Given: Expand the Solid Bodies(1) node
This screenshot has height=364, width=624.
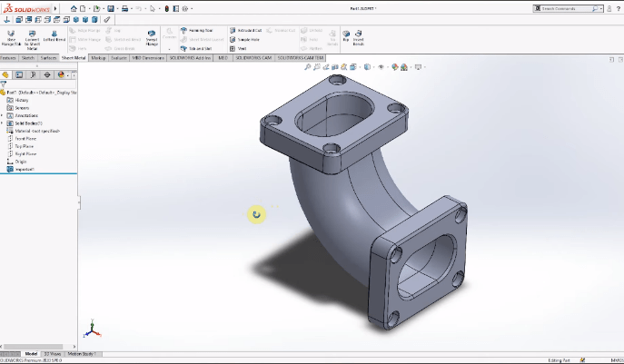Looking at the screenshot, I should (x=3, y=123).
